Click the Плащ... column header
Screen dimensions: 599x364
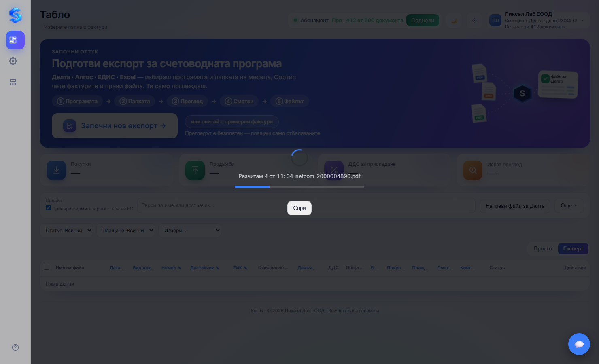pos(420,268)
